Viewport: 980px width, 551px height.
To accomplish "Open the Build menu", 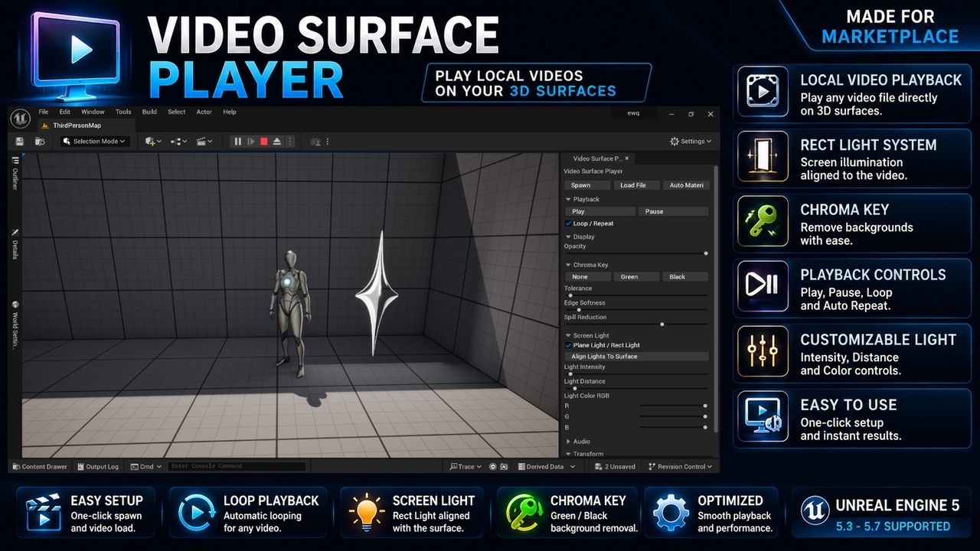I will (149, 112).
